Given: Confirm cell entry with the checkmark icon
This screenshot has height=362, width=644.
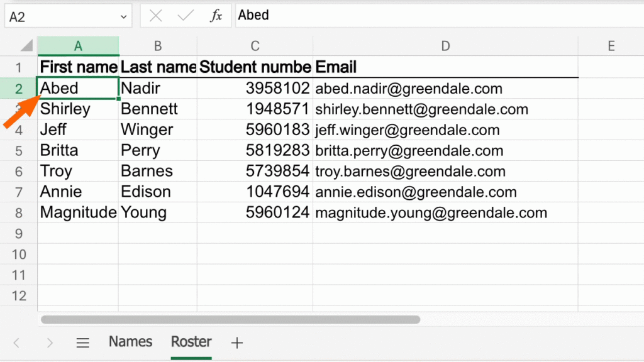Looking at the screenshot, I should coord(186,15).
